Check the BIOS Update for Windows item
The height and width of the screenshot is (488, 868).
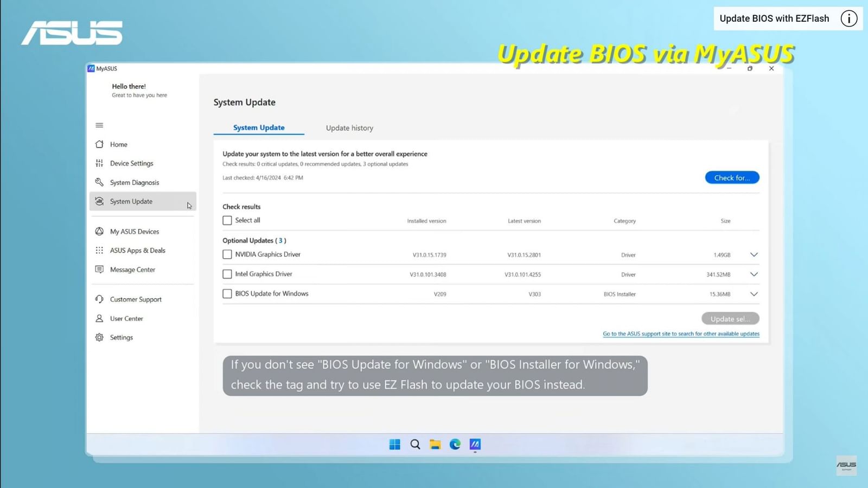tap(227, 293)
